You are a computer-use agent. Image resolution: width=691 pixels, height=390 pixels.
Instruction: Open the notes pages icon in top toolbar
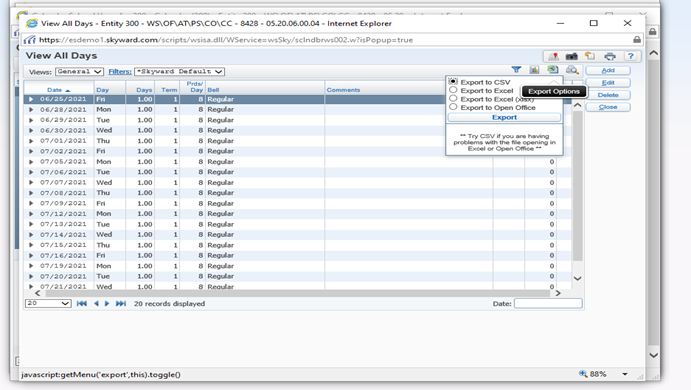(x=590, y=56)
